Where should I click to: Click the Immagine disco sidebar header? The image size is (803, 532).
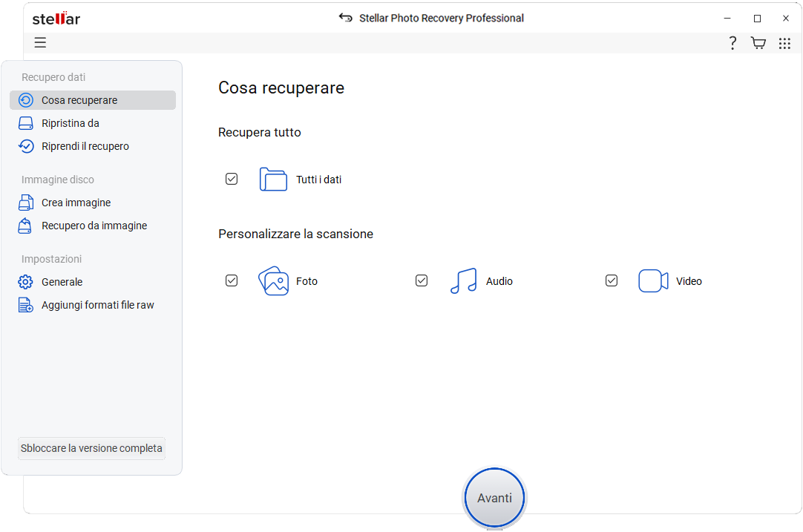58,180
